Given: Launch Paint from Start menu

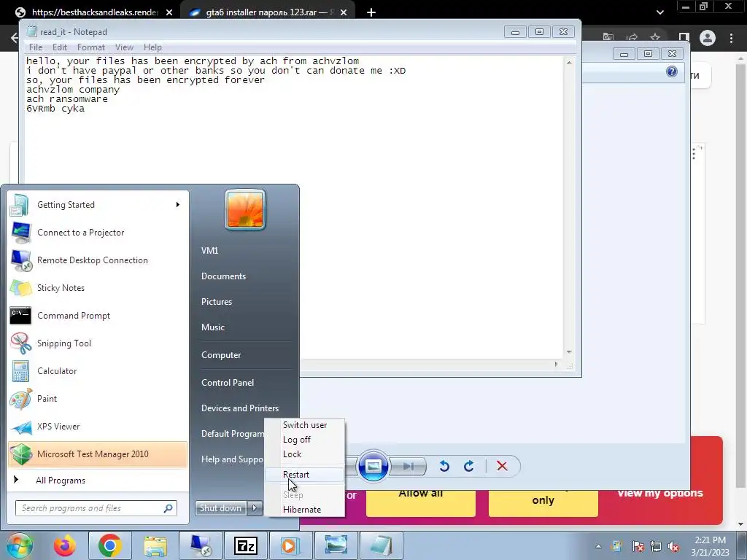Looking at the screenshot, I should (98, 399).
